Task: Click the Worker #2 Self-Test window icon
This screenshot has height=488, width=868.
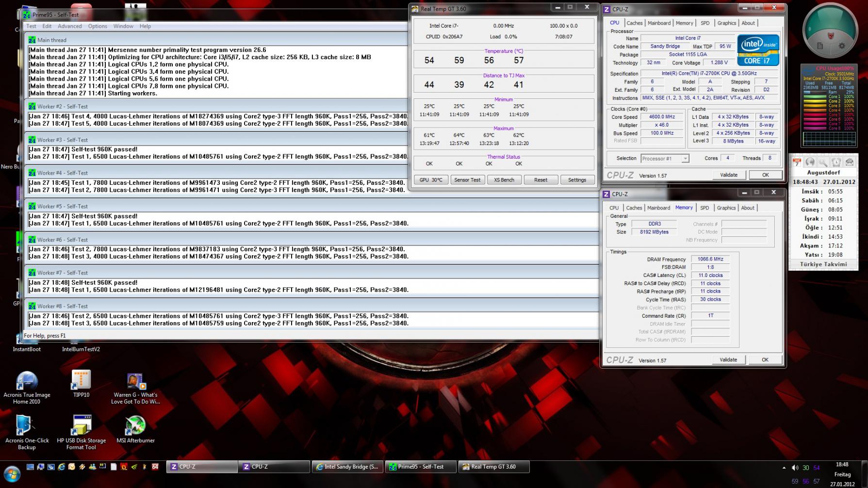Action: click(32, 106)
